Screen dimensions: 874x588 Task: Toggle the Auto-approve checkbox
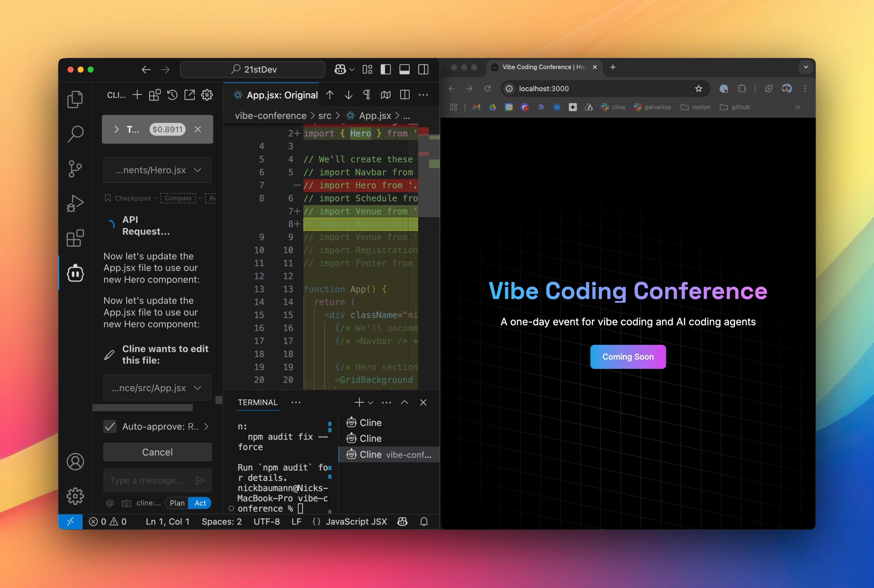110,426
